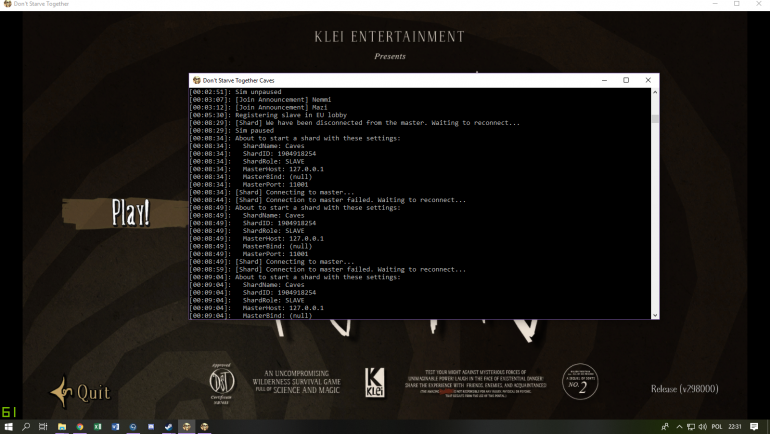Open the People icon in system tray
Image resolution: width=770 pixels, height=434 pixels.
pos(665,427)
